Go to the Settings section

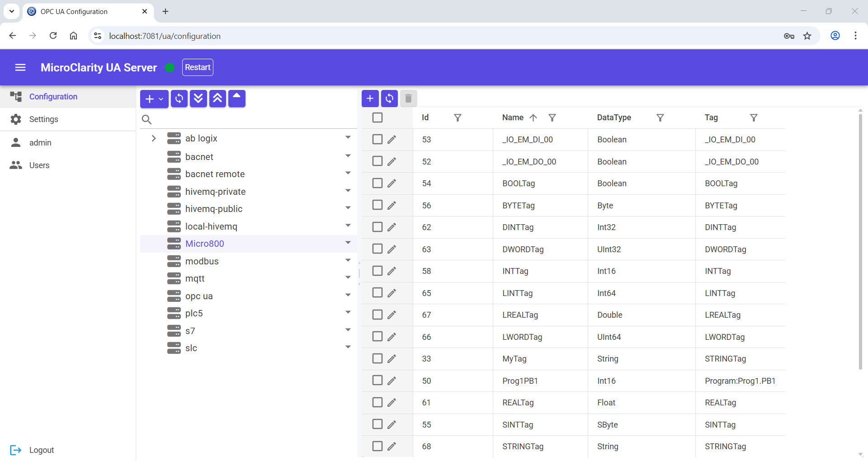click(x=44, y=119)
